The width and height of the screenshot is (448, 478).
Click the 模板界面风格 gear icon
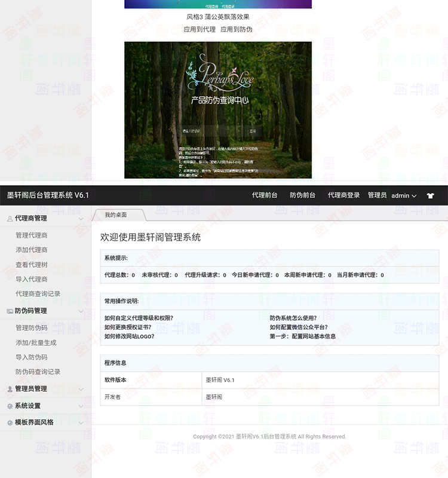(x=10, y=423)
